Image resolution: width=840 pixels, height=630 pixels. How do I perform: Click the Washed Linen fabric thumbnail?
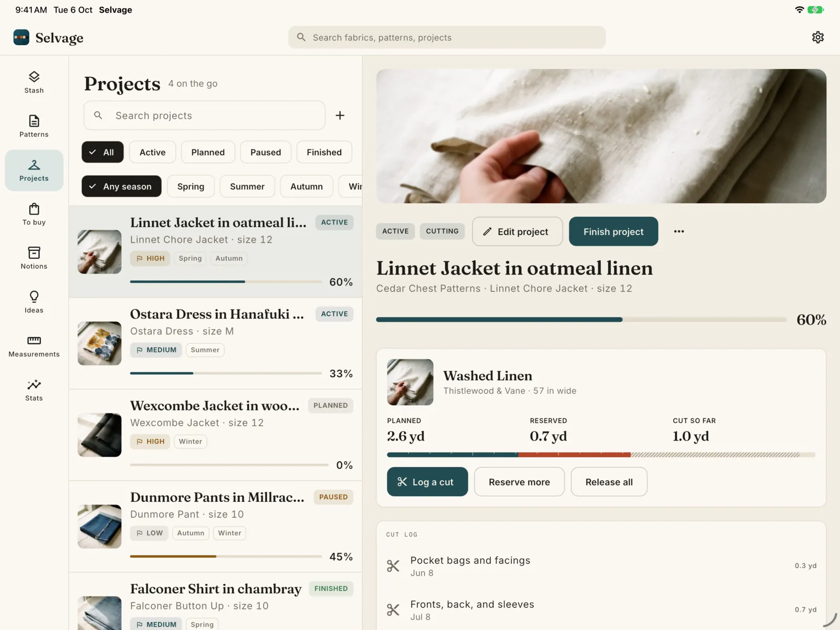click(x=410, y=382)
